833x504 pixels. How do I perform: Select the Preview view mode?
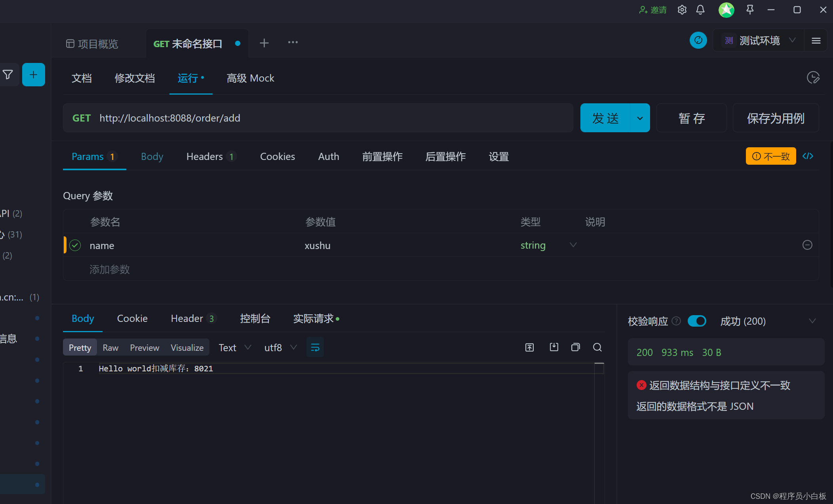145,348
